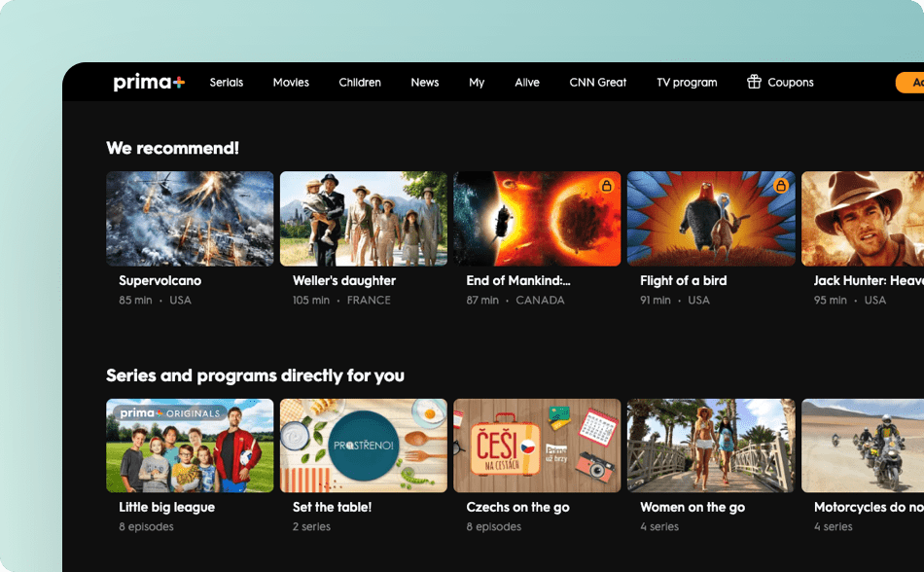924x572 pixels.
Task: Select News in the top navigation
Action: click(425, 83)
